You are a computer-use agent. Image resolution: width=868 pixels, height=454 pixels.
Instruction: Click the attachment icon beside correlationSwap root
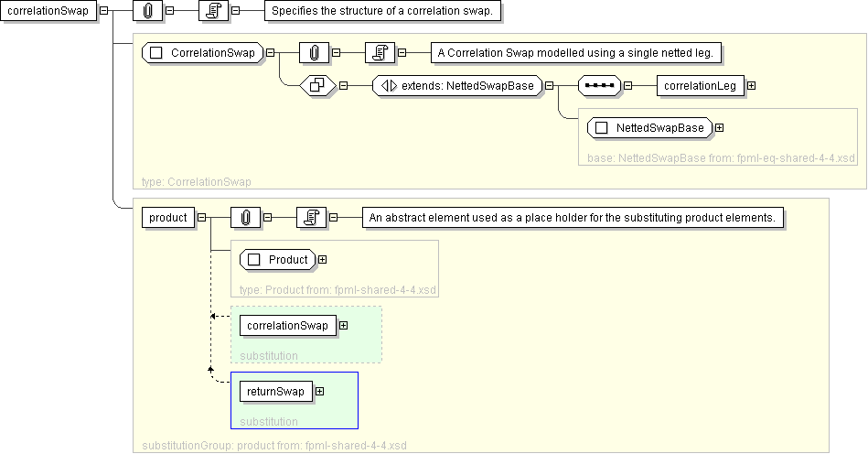click(x=148, y=10)
